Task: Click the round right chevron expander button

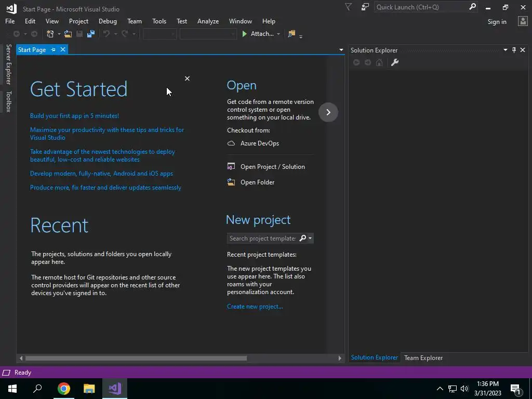Action: (x=328, y=112)
